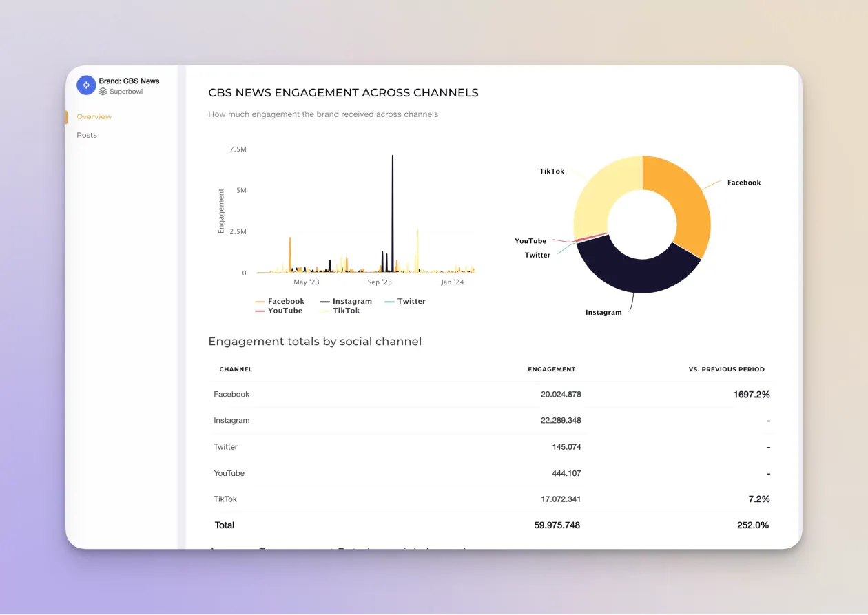
Task: Open the Posts sidebar item
Action: 87,135
